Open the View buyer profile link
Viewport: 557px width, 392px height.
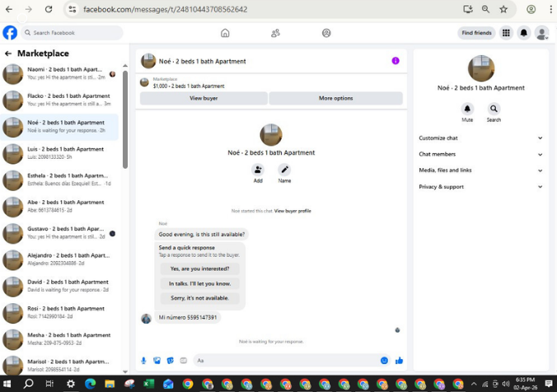tap(293, 211)
